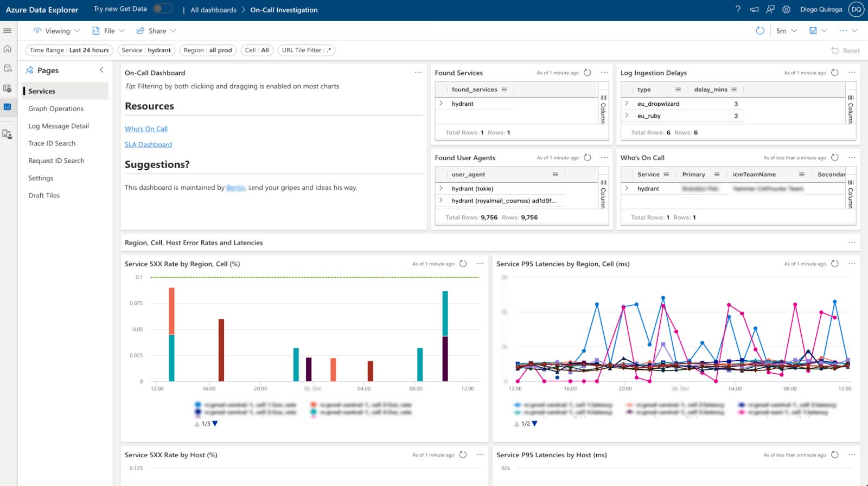Select the Graph Operations page

coord(56,108)
